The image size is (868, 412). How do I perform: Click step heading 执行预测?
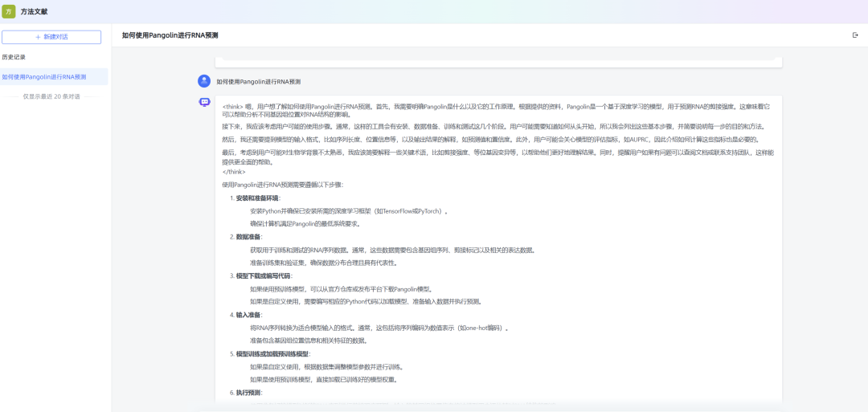[x=248, y=393]
